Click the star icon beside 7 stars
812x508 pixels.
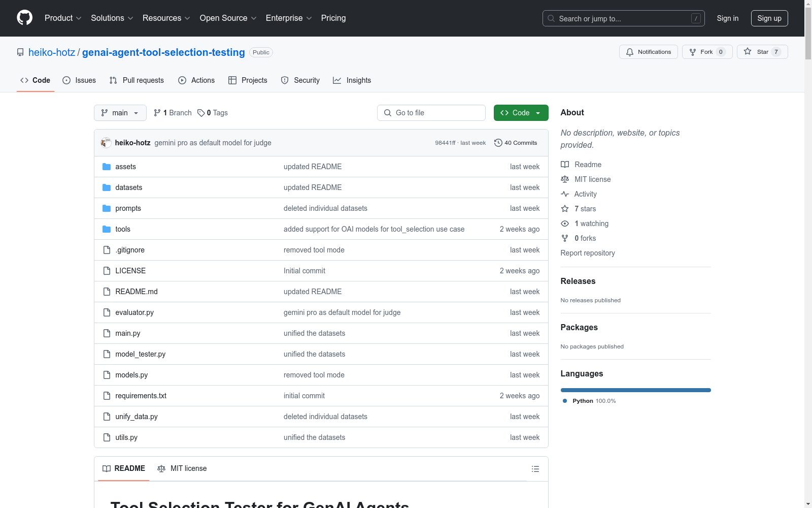(x=565, y=209)
